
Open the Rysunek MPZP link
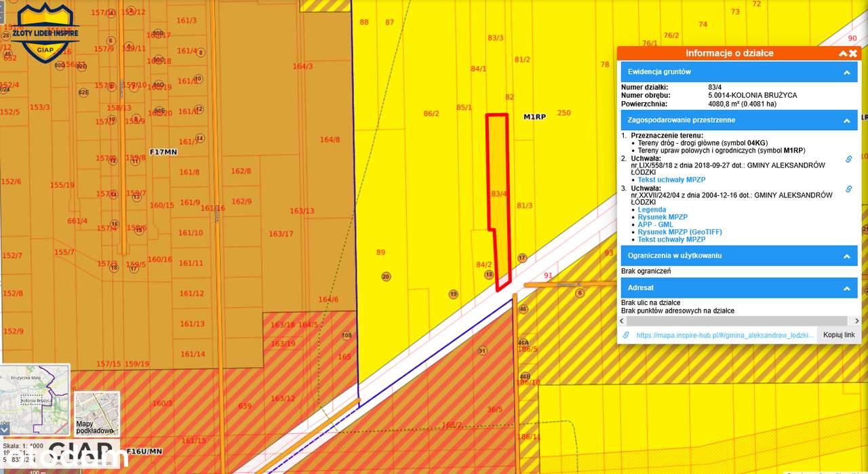point(663,217)
